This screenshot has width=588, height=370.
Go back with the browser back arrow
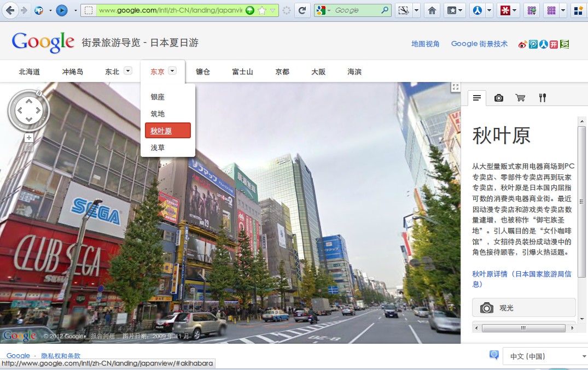pos(10,10)
